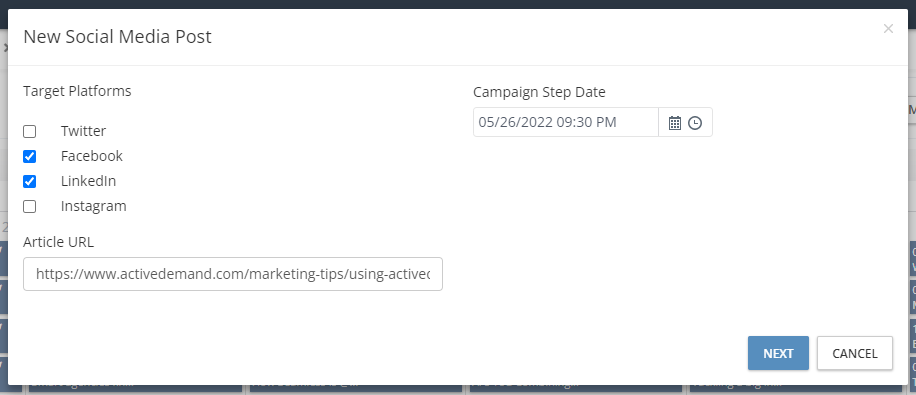
Task: Click the Instagram label text
Action: tap(93, 206)
